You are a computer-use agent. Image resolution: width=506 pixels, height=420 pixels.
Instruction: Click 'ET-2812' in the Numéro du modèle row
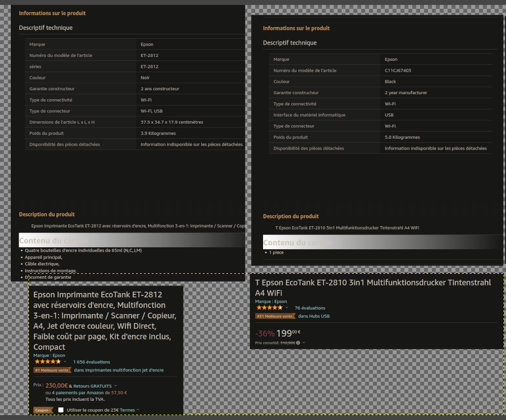pos(149,55)
